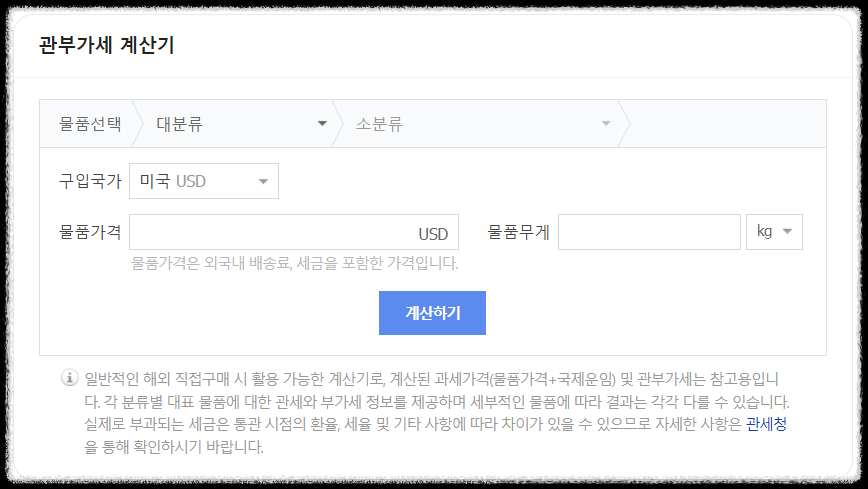868x489 pixels.
Task: Expand the 구입국가 미국 USD dropdown
Action: 204,181
